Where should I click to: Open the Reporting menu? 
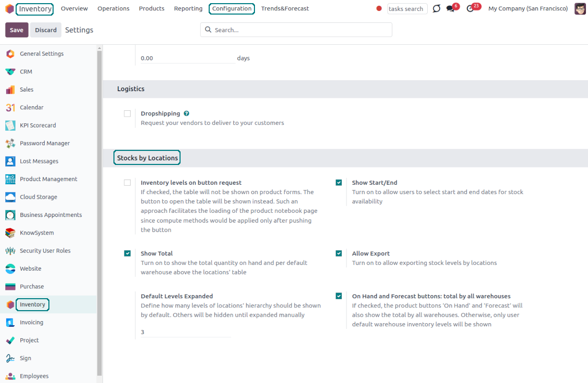[x=188, y=9]
